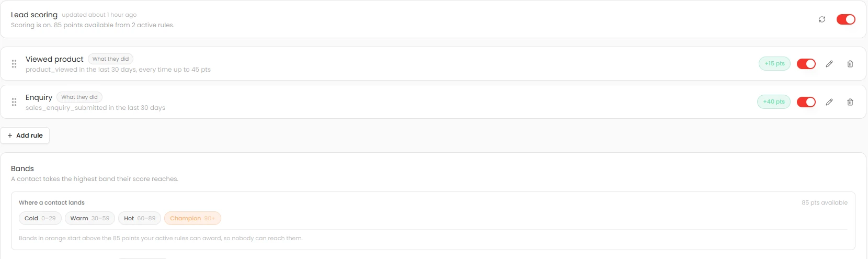Turn off the Lead scoring master switch
This screenshot has width=868, height=259.
click(846, 19)
